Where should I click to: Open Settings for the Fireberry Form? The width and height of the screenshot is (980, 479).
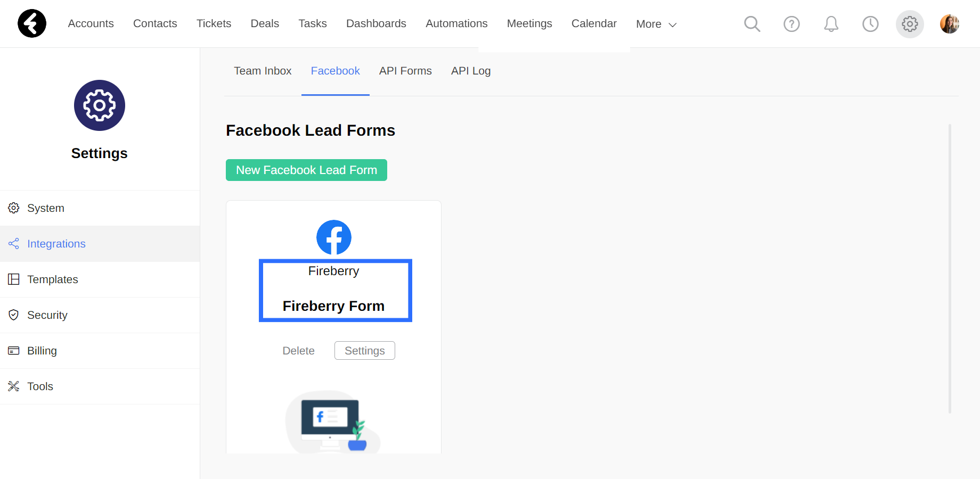(x=365, y=351)
